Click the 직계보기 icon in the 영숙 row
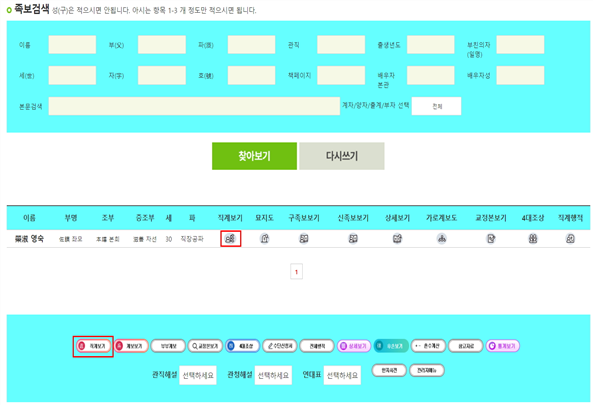This screenshot has width=593, height=405. [x=230, y=239]
